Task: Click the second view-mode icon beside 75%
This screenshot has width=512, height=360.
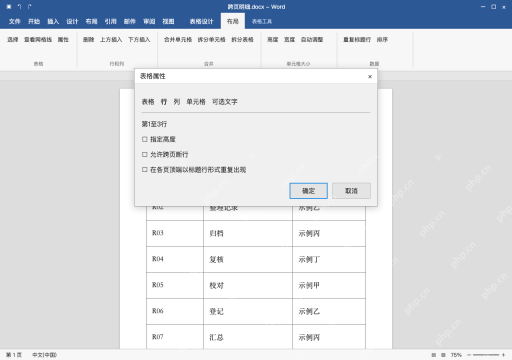Action: (443, 355)
